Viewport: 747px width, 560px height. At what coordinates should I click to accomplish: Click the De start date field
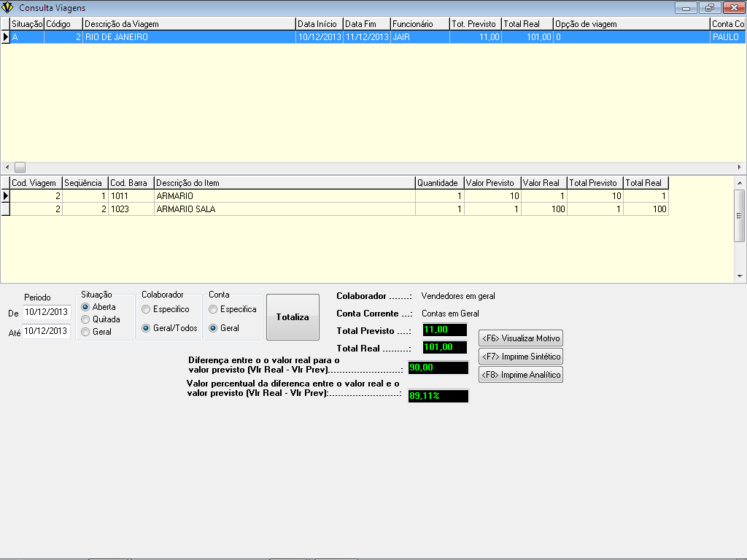[47, 312]
